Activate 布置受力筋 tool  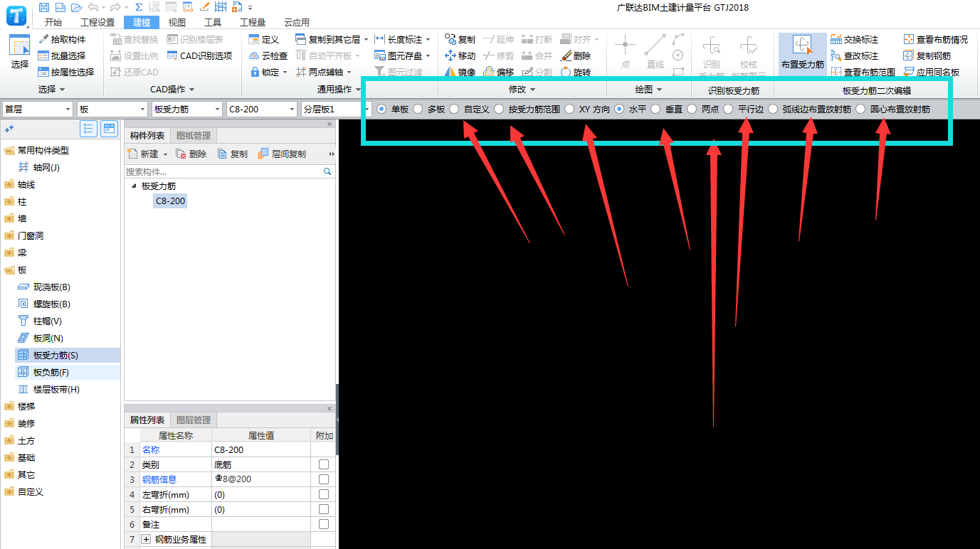pyautogui.click(x=803, y=53)
